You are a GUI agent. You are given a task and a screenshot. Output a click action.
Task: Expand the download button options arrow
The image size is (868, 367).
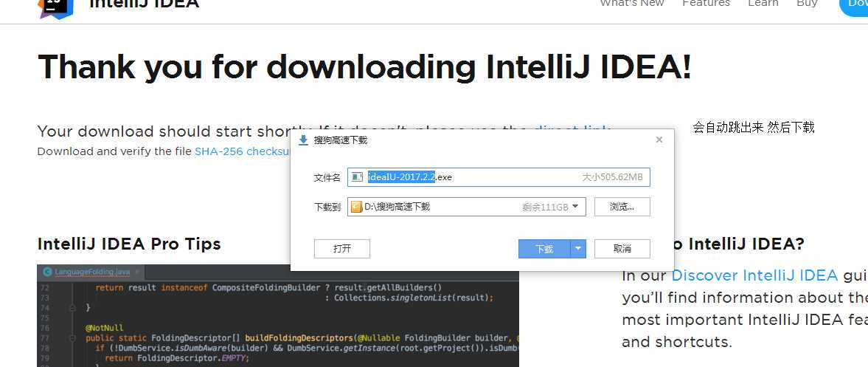coord(578,249)
